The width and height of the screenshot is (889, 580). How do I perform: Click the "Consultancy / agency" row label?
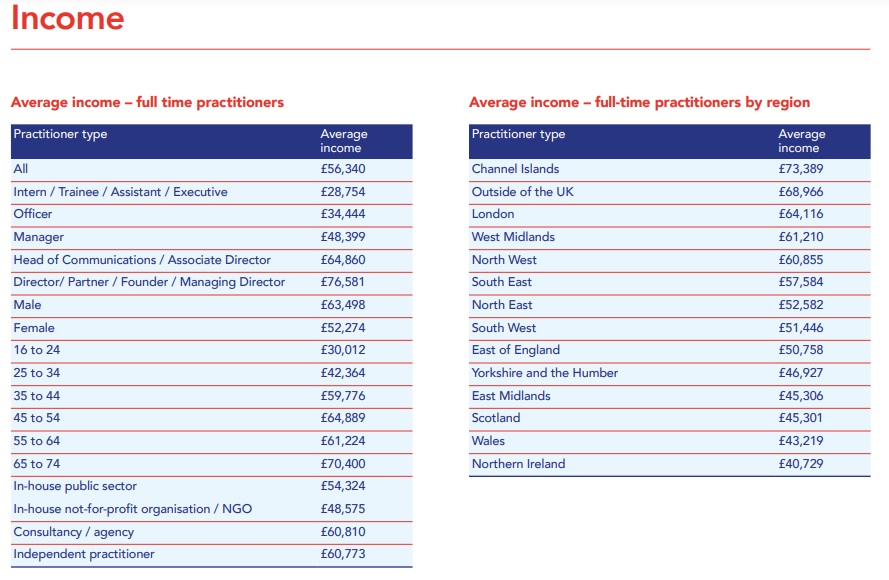click(x=73, y=532)
